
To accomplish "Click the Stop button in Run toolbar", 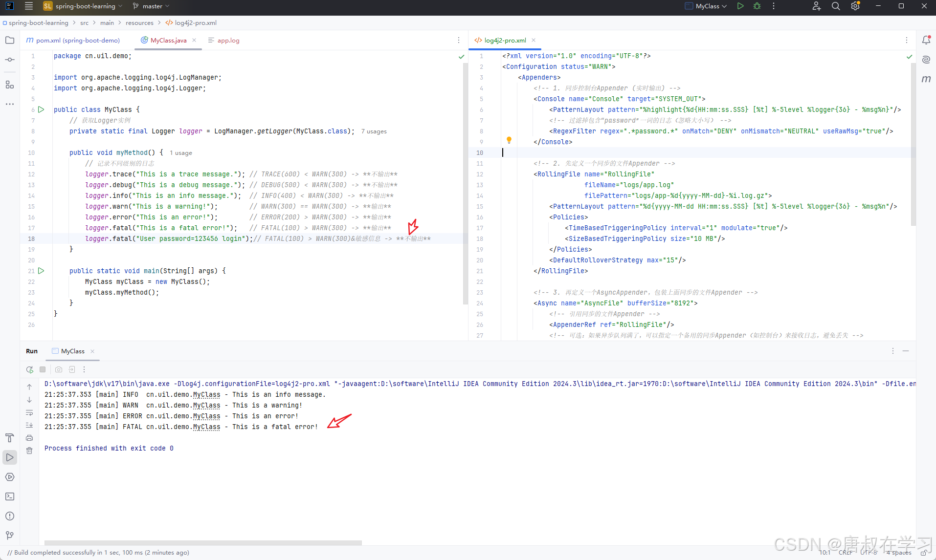I will click(43, 369).
